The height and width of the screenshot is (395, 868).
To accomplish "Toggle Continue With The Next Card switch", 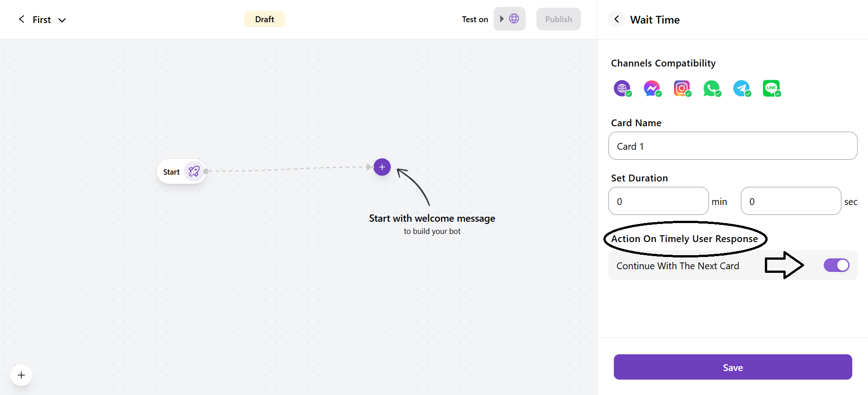I will [x=836, y=265].
